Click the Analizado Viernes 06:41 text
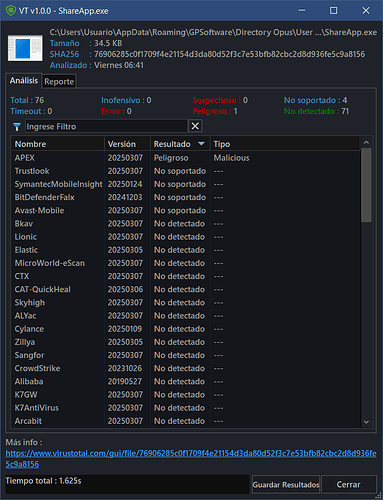Image resolution: width=383 pixels, height=500 pixels. [x=97, y=65]
